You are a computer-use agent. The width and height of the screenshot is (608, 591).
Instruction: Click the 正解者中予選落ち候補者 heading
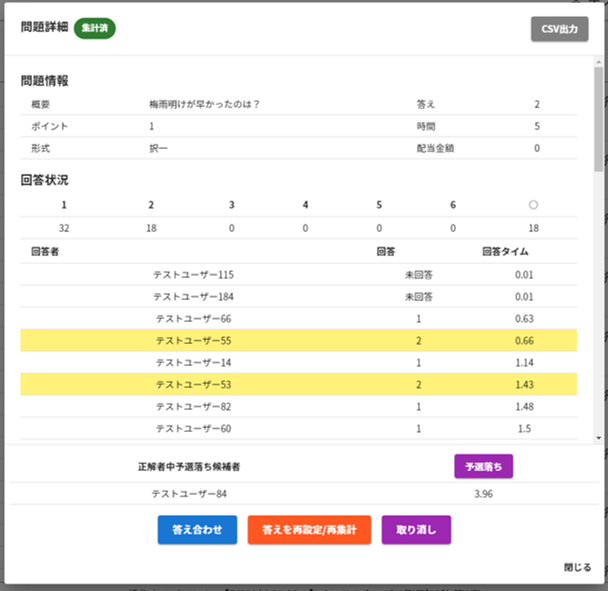pos(189,467)
